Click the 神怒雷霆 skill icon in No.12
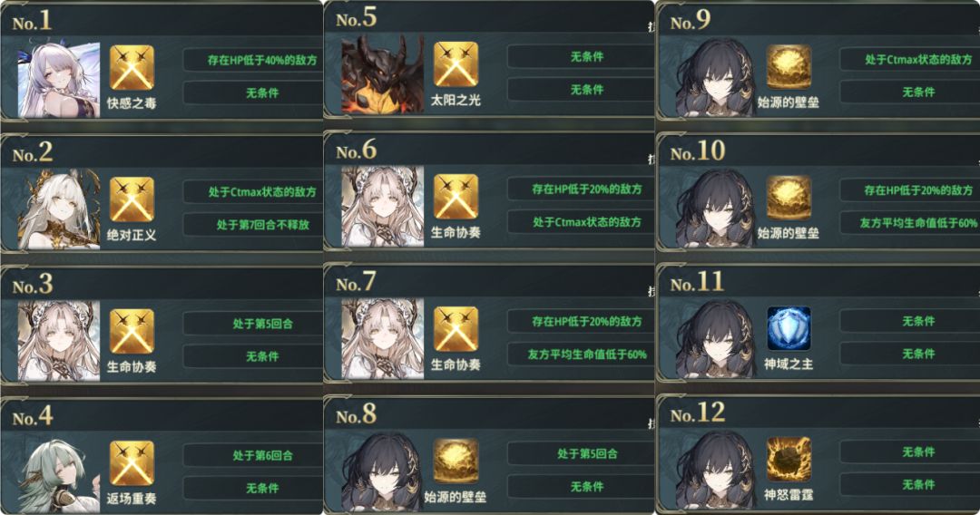This screenshot has width=980, height=515. 789,460
